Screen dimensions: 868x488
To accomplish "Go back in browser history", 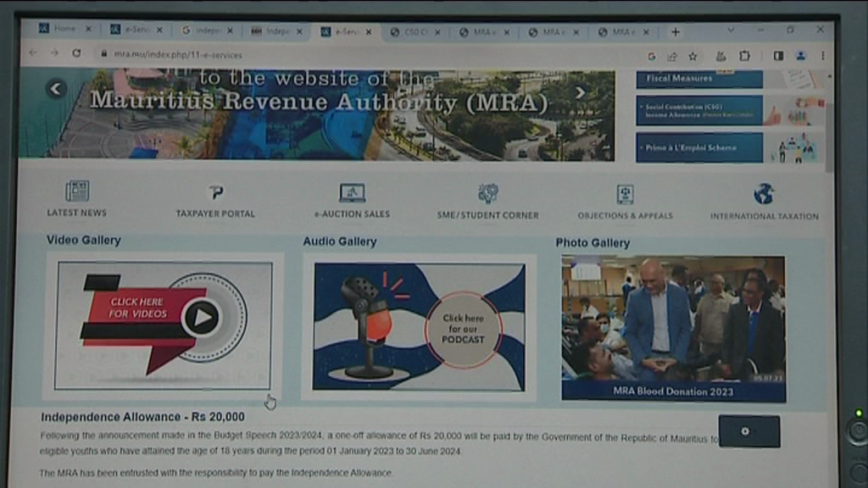I will coord(33,53).
